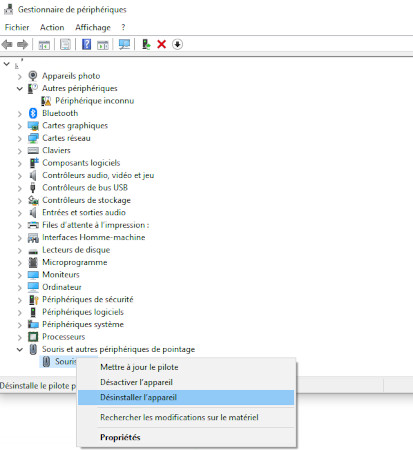This screenshot has width=413, height=450.
Task: Select the Cartes réseau label
Action: coord(66,138)
